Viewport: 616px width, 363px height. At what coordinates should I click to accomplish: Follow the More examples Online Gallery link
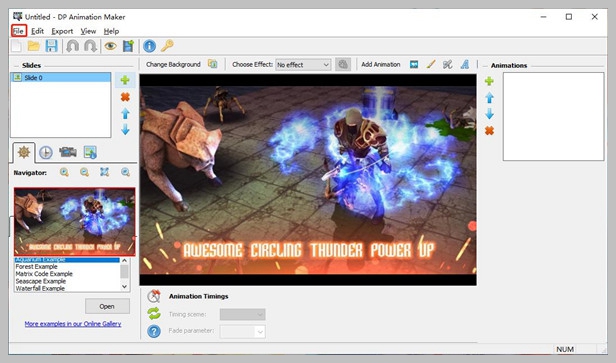point(73,324)
